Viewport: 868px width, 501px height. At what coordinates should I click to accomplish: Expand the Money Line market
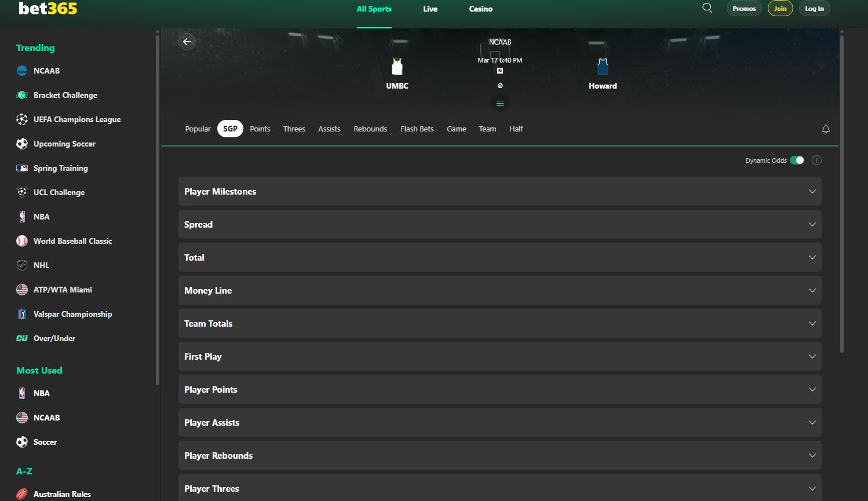[499, 291]
